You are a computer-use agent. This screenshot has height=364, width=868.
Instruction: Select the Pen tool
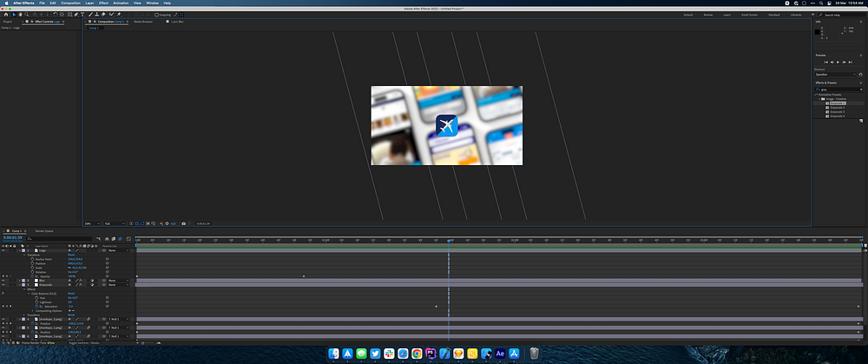[x=76, y=15]
